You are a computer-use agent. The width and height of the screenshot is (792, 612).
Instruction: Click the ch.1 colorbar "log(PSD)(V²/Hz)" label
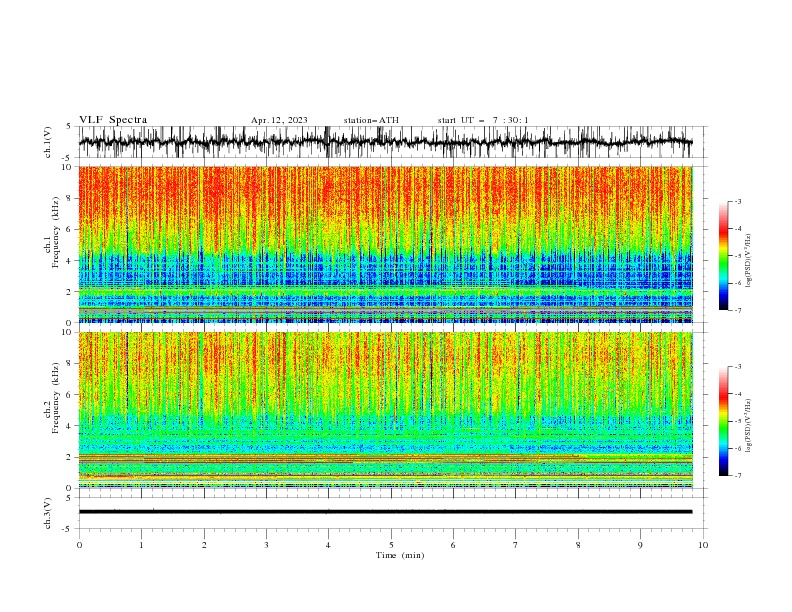coord(748,261)
